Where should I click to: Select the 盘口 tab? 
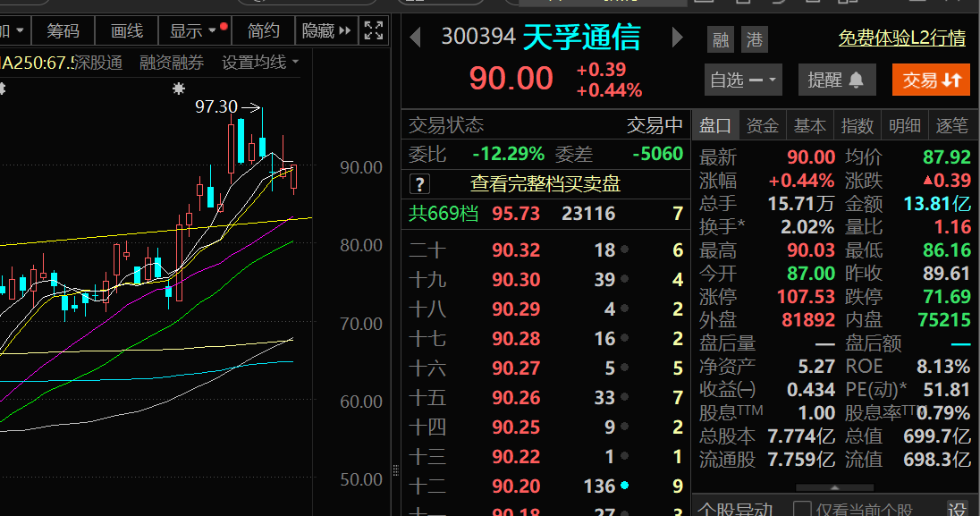point(715,126)
